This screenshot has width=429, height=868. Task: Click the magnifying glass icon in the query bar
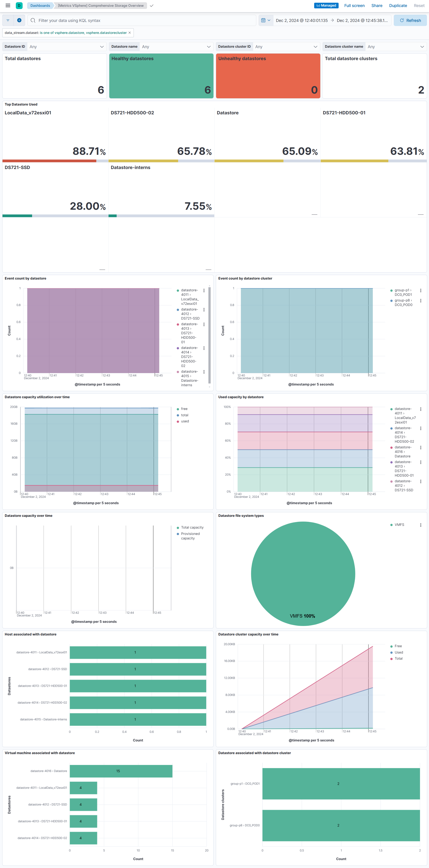pyautogui.click(x=33, y=21)
